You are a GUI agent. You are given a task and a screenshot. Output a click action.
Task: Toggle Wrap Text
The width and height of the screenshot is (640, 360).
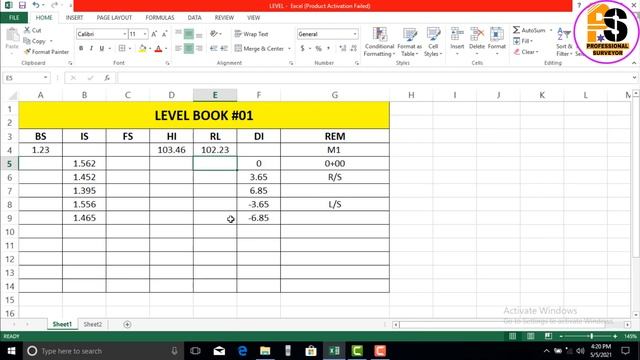click(x=251, y=34)
